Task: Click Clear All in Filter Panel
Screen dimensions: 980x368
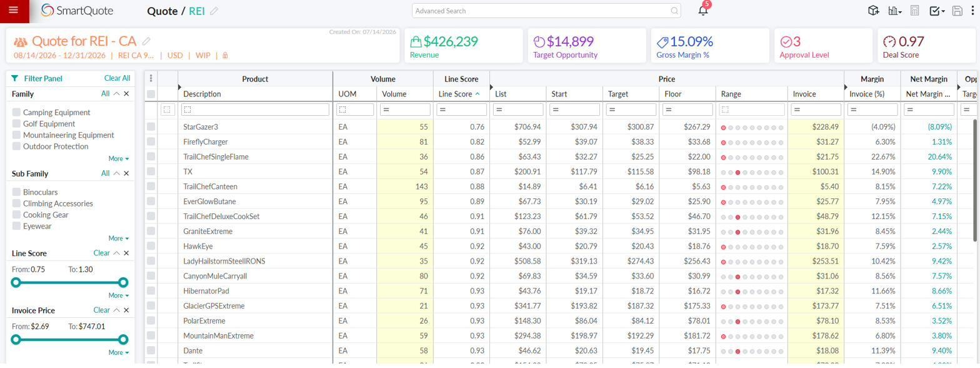Action: (x=117, y=78)
